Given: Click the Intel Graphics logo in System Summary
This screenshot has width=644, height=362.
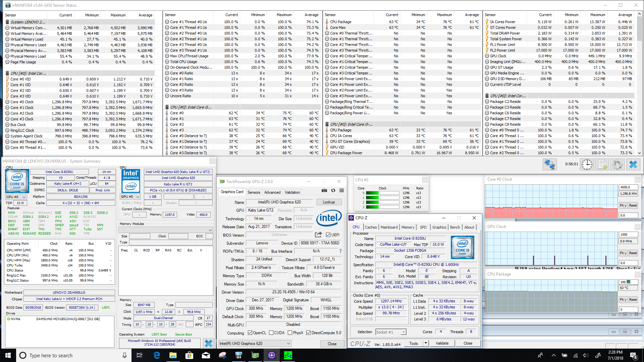Looking at the screenshot, I should coord(131,180).
